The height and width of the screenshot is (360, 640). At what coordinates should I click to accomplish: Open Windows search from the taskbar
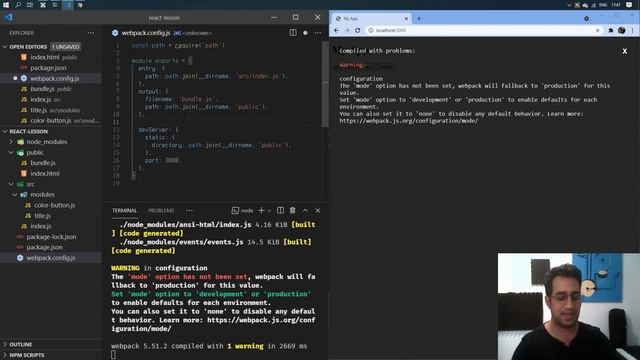coord(18,5)
